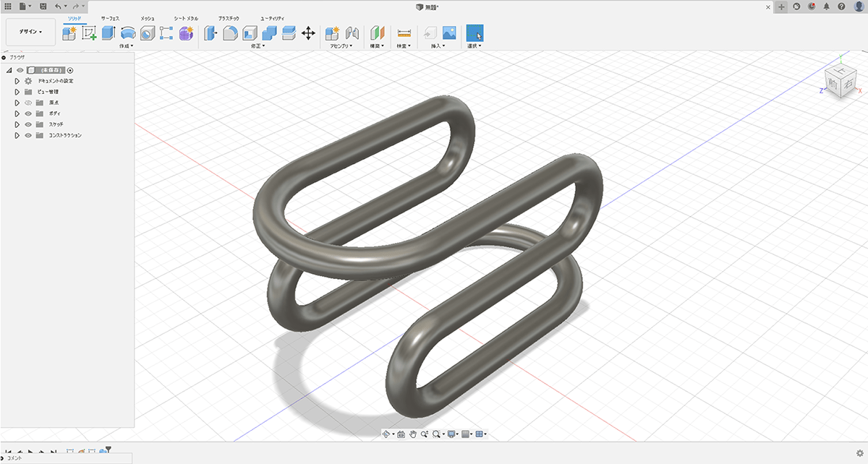This screenshot has height=464, width=868.
Task: Toggle visibility of the (未保存) root component
Action: coord(20,70)
